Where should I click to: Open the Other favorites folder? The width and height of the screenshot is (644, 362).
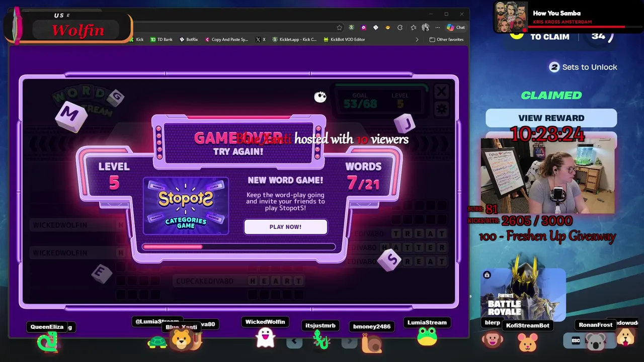click(446, 39)
